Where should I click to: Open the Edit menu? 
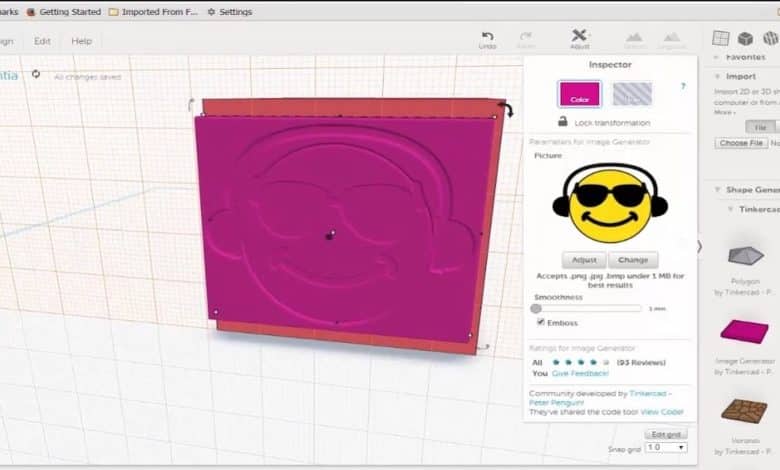tap(42, 41)
